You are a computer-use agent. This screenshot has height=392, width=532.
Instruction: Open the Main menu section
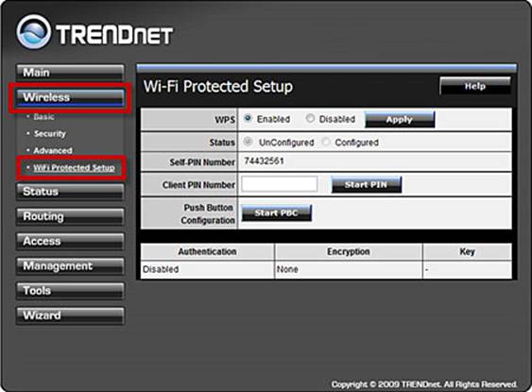[70, 73]
